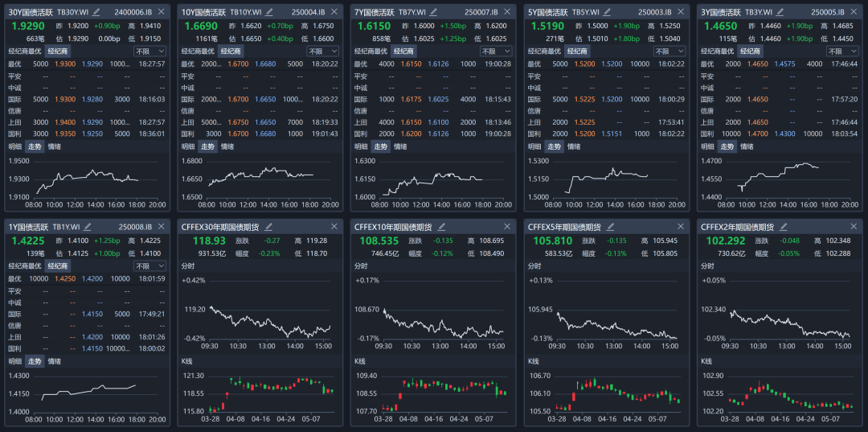Click edit pencil icon for 1Y国债活跃 panel
868x432 pixels.
click(x=88, y=227)
